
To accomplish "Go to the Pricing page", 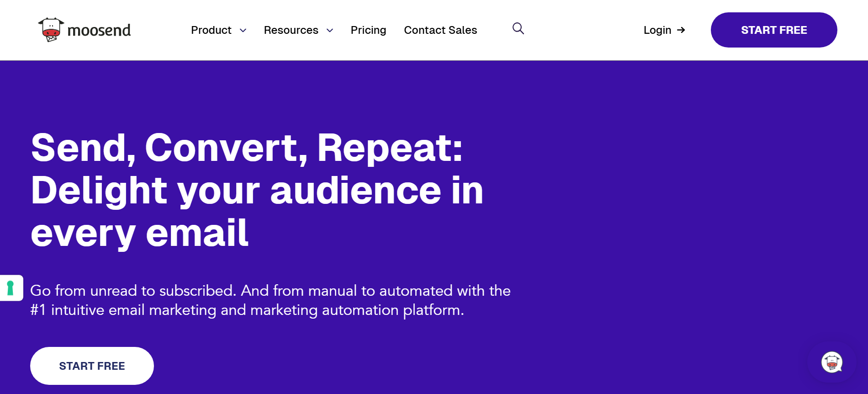I will tap(368, 30).
